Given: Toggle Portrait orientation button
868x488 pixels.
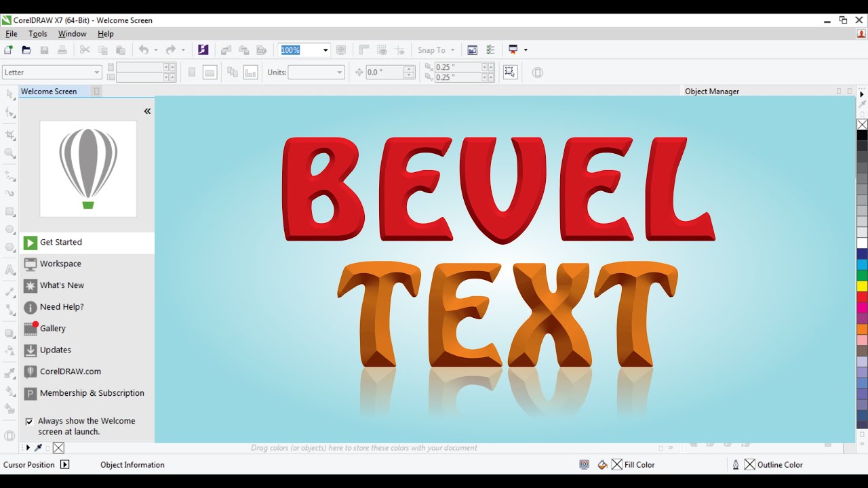Looking at the screenshot, I should (x=192, y=72).
